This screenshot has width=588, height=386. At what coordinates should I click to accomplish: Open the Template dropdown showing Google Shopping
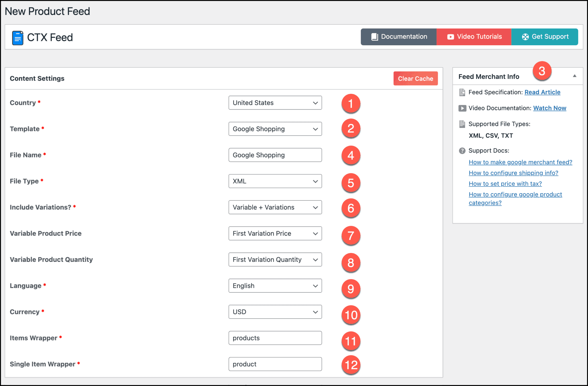point(275,129)
